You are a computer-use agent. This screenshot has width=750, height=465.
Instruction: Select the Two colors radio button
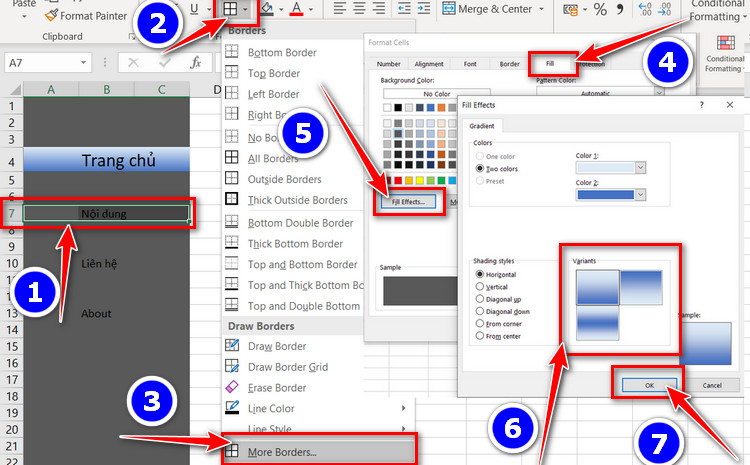pos(480,168)
